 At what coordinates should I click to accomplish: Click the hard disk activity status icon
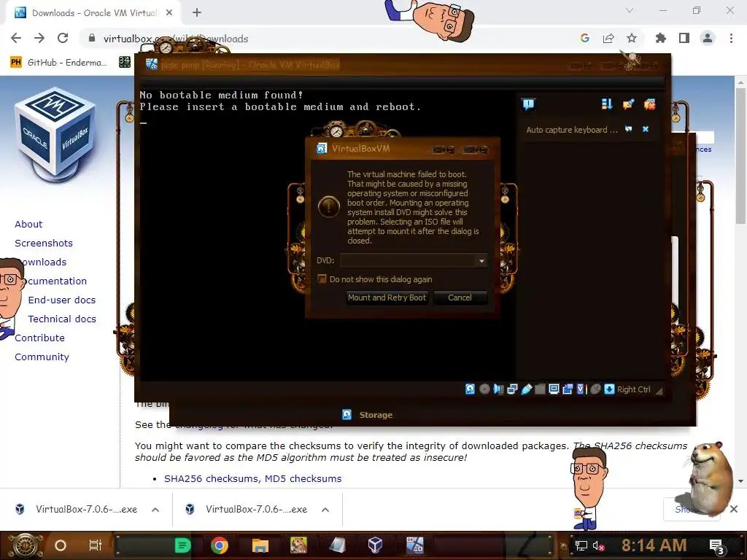point(471,389)
